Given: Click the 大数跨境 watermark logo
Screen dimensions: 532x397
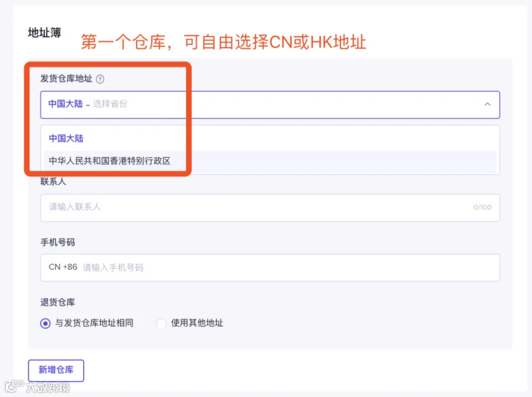Looking at the screenshot, I should [37, 386].
